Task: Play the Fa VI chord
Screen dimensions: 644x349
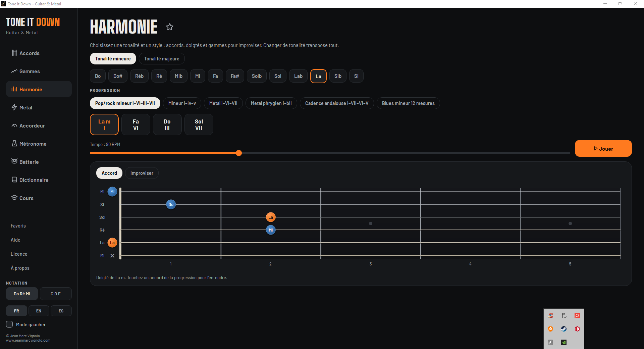Action: 136,124
